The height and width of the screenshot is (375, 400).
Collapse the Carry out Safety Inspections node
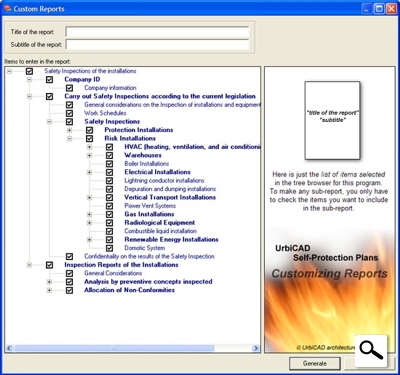pos(29,96)
